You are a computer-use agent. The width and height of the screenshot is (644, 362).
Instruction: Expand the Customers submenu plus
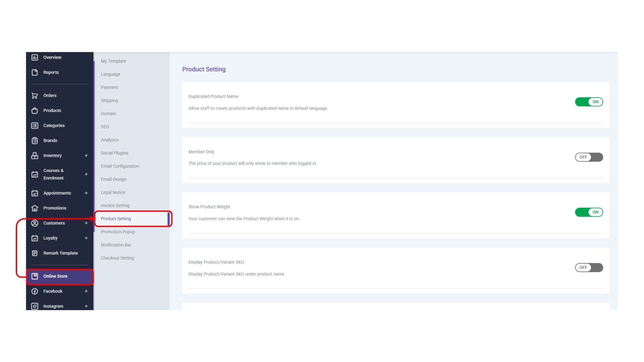pyautogui.click(x=86, y=223)
